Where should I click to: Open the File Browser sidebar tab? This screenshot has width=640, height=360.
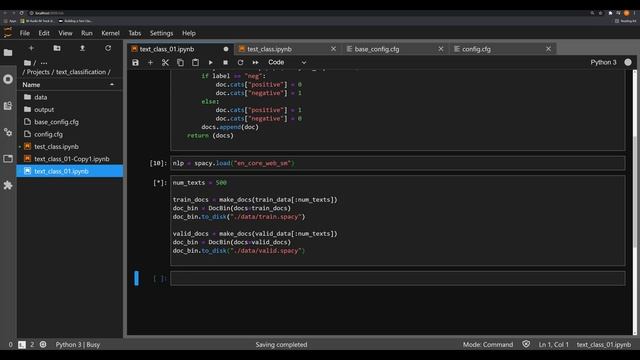8,52
